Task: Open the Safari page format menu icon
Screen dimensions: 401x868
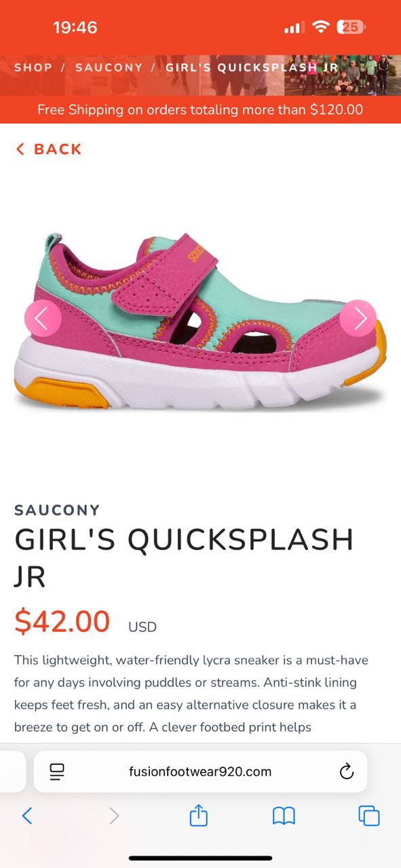Action: coord(57,772)
